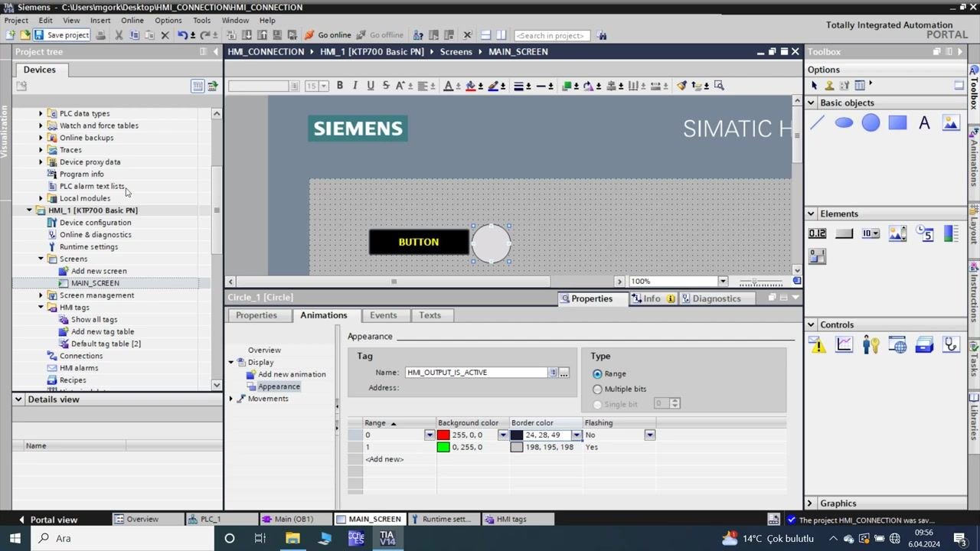Toggle bold text formatting
Viewport: 980px width, 551px height.
pyautogui.click(x=340, y=86)
